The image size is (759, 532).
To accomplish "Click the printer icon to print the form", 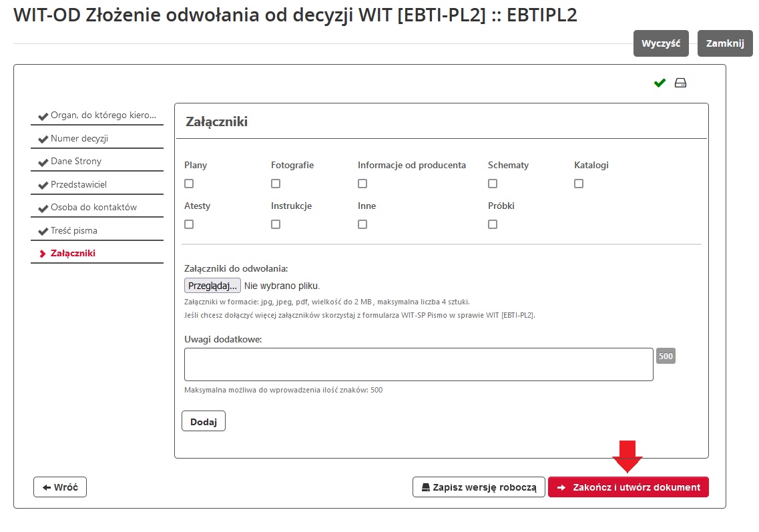I will click(x=680, y=82).
